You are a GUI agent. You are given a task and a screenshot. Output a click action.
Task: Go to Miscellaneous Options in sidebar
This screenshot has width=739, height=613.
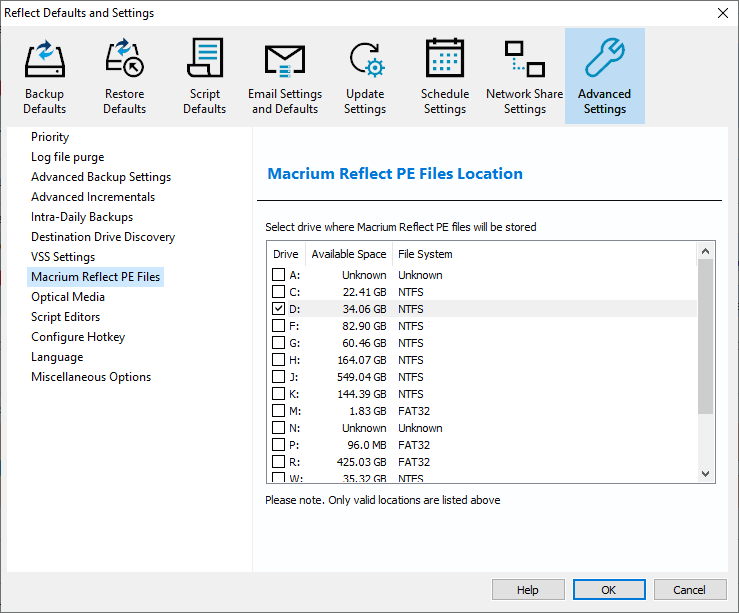click(91, 377)
